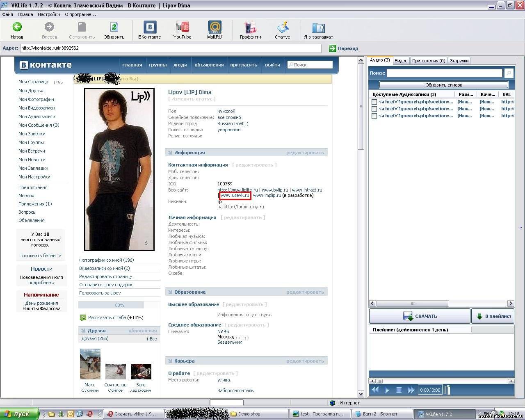Tick the second audio record checkbox
The image size is (525, 420).
point(374,109)
